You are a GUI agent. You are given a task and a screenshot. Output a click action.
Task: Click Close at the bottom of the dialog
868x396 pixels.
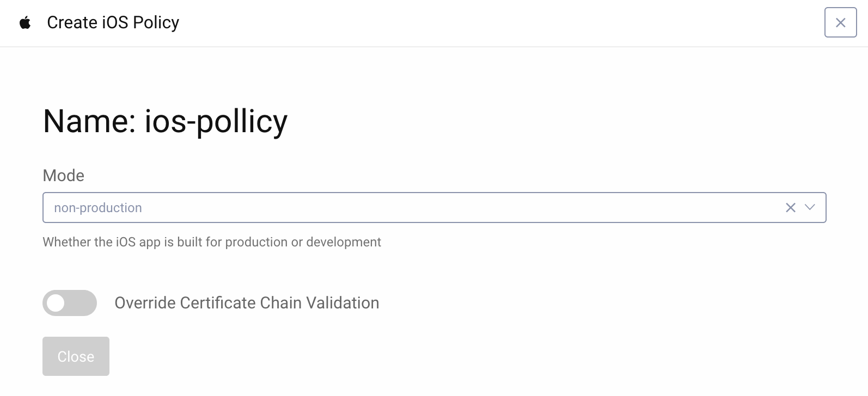tap(75, 356)
